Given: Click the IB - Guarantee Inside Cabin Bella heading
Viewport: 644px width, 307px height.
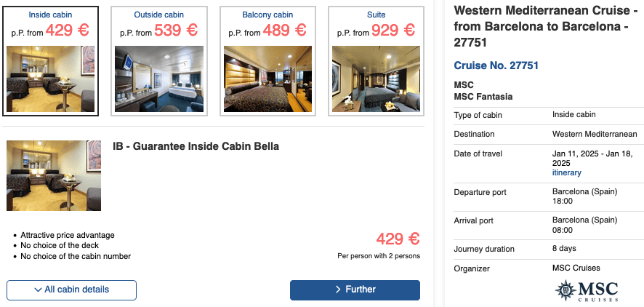Looking at the screenshot, I should 196,146.
